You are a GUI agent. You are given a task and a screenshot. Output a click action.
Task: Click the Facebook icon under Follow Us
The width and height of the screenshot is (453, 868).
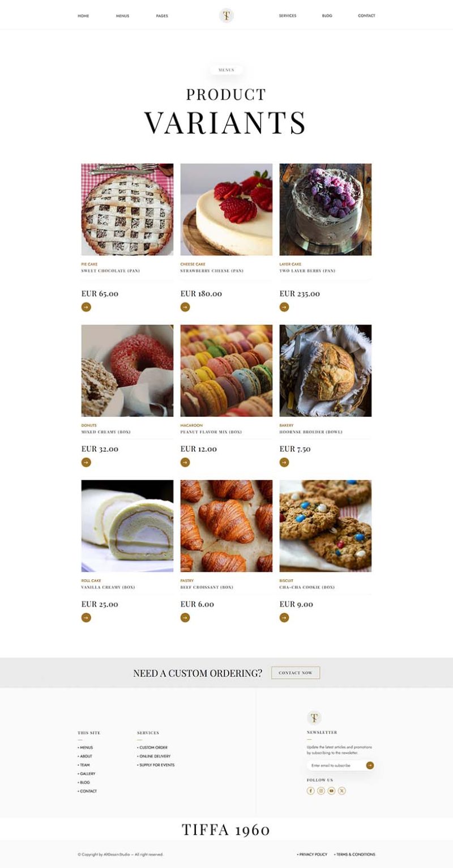point(310,790)
